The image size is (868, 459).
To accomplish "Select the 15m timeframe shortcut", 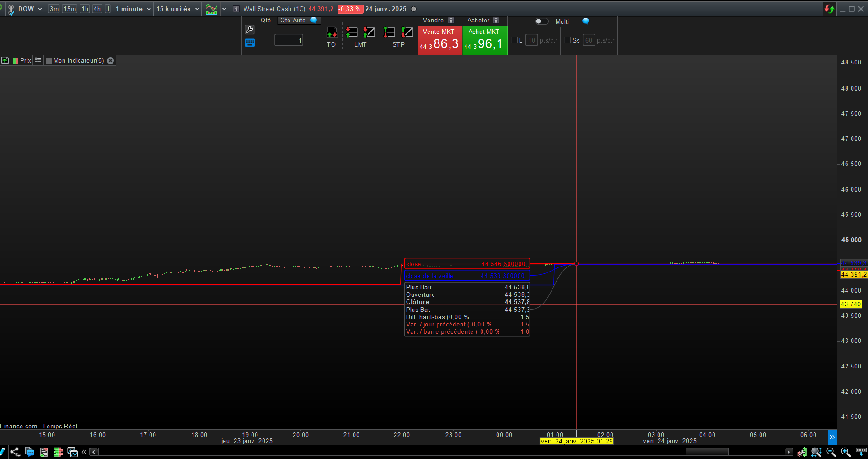I will 70,9.
